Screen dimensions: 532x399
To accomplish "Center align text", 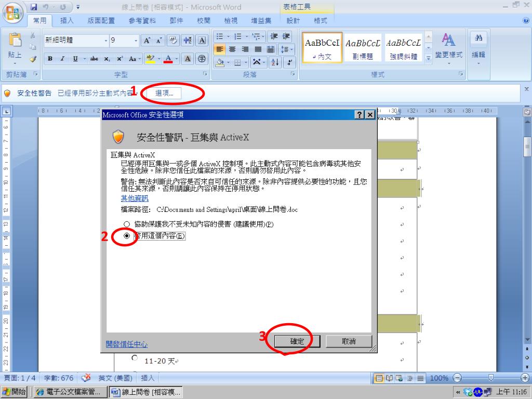I will click(x=232, y=49).
